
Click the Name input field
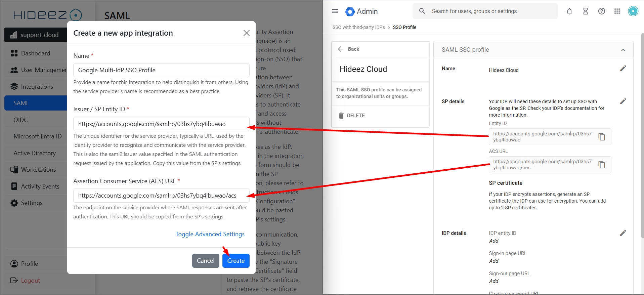pyautogui.click(x=161, y=70)
